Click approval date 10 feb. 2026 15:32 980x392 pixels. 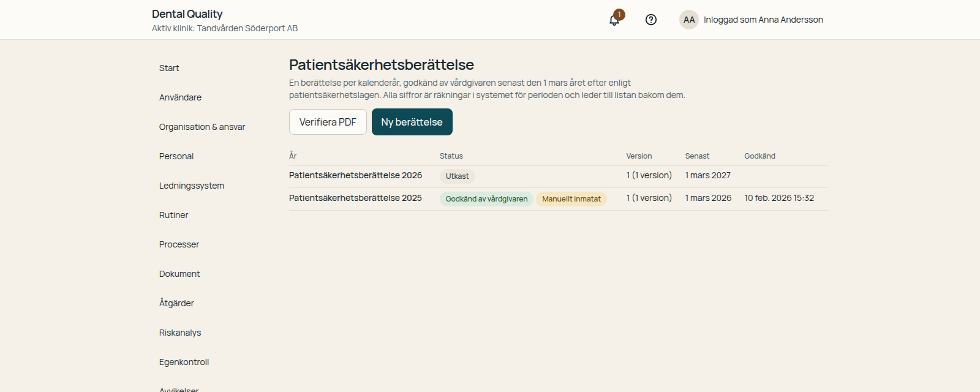[779, 198]
